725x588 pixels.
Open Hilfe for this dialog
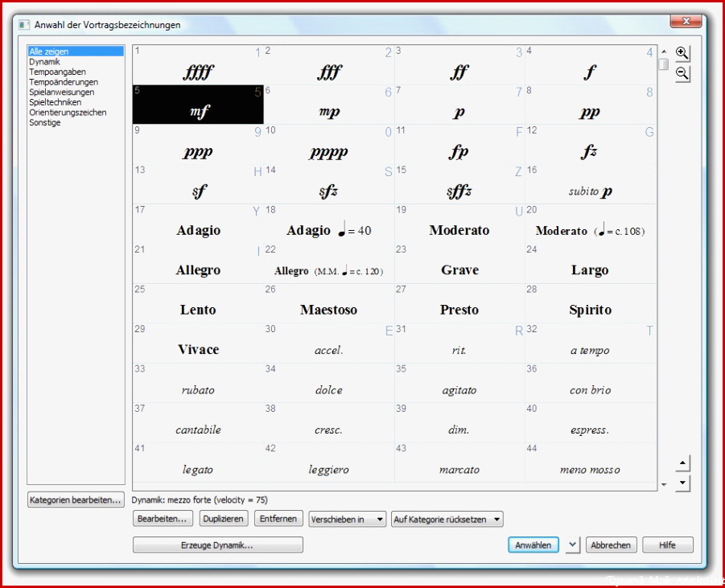pyautogui.click(x=668, y=545)
